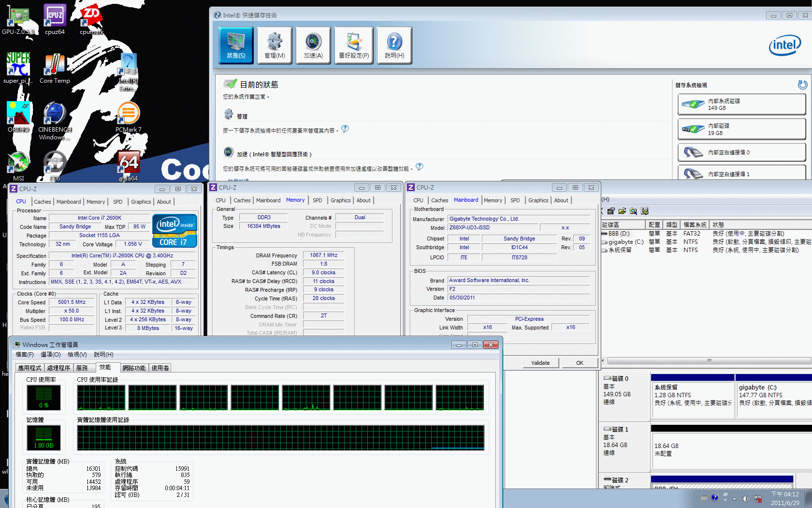This screenshot has height=508, width=812.
Task: Open the CINEBENCH Windows desktop shortcut
Action: (x=55, y=120)
